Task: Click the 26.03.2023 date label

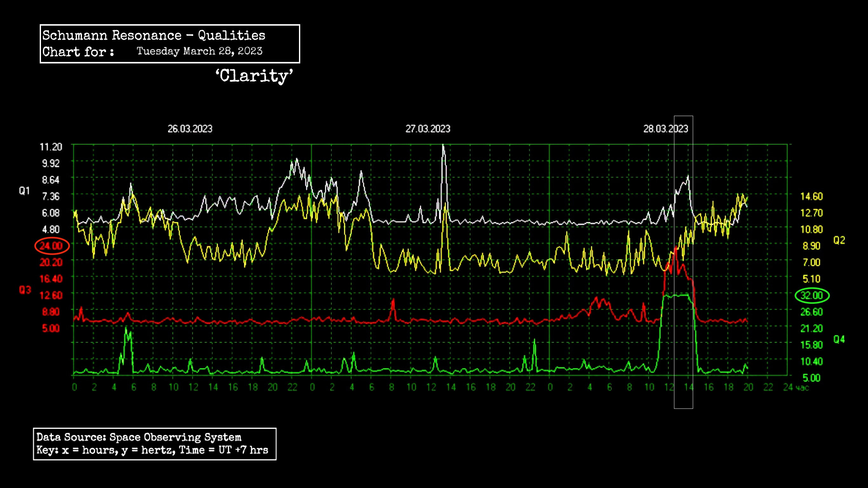Action: (x=190, y=129)
